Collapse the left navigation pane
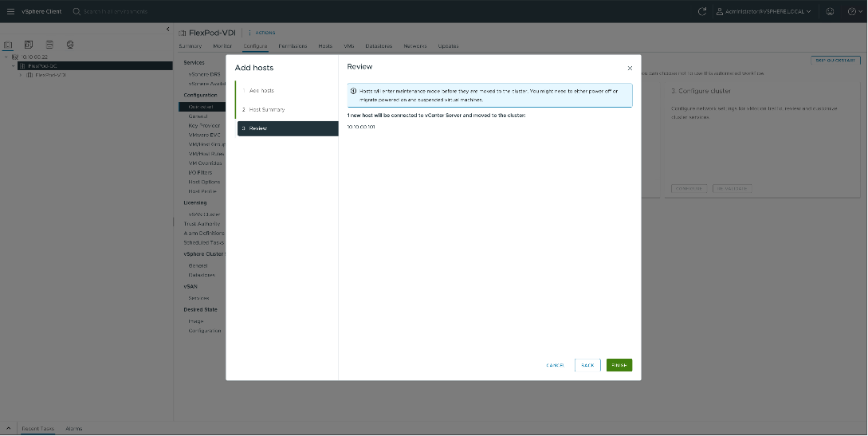 [167, 29]
